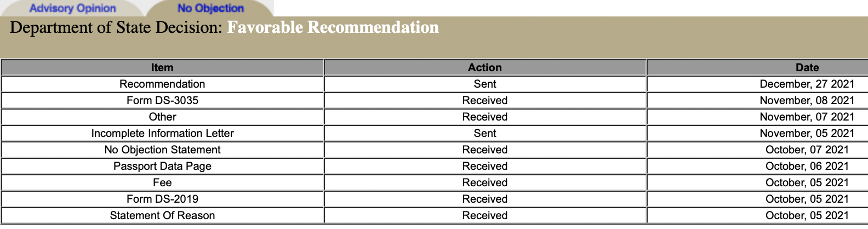Image resolution: width=868 pixels, height=229 pixels.
Task: Click the December, 27 2021 date
Action: pyautogui.click(x=807, y=84)
